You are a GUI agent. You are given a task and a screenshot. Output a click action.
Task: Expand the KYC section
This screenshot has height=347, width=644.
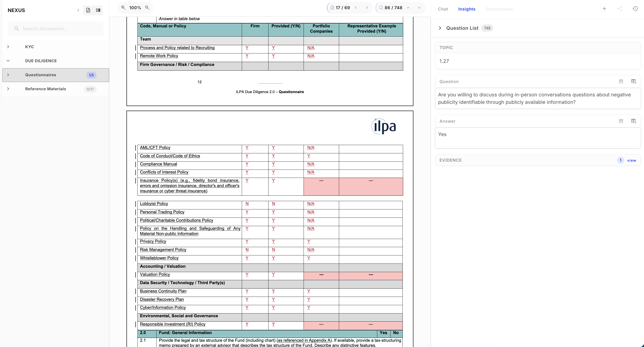tap(8, 47)
